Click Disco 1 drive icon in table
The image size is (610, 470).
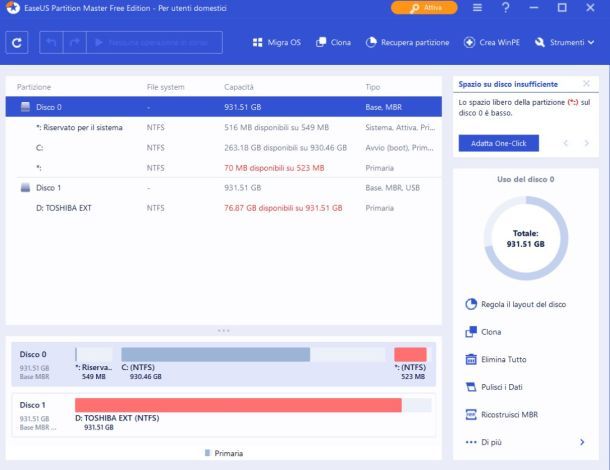click(x=25, y=188)
